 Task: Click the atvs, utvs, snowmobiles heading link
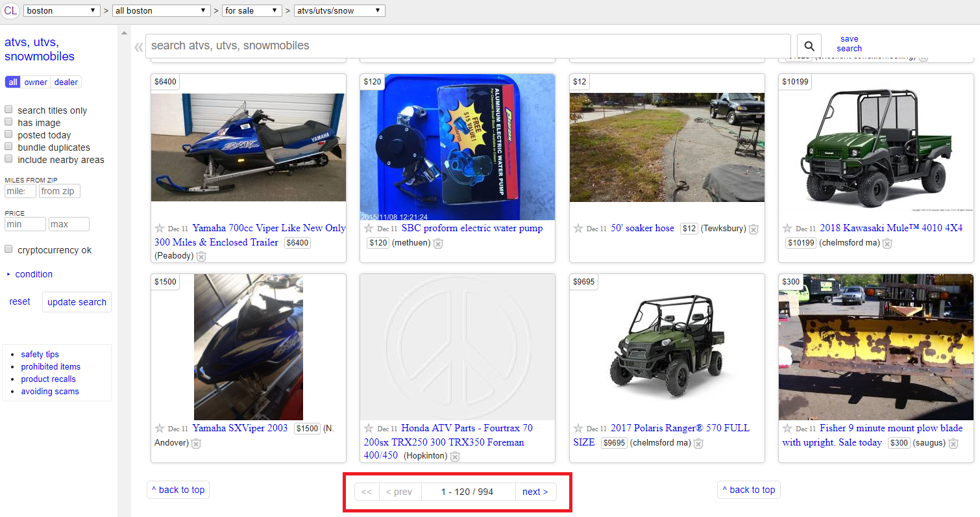tap(40, 49)
